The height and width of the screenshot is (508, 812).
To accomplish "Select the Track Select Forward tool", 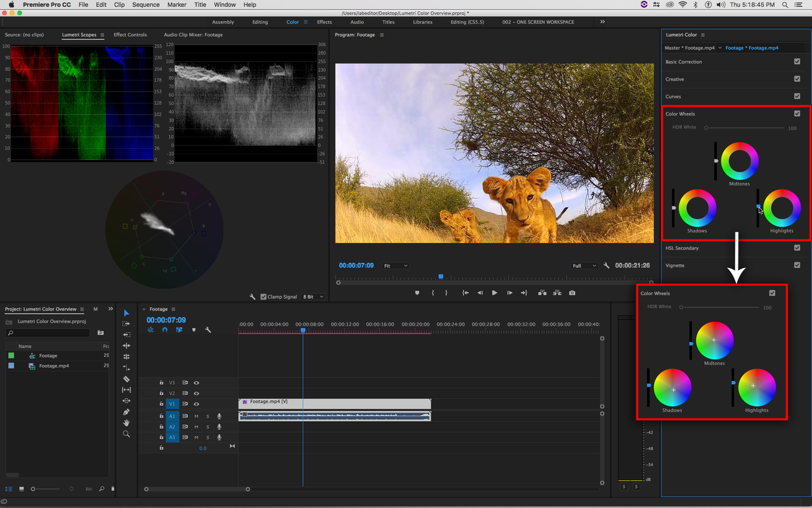I will [x=126, y=324].
